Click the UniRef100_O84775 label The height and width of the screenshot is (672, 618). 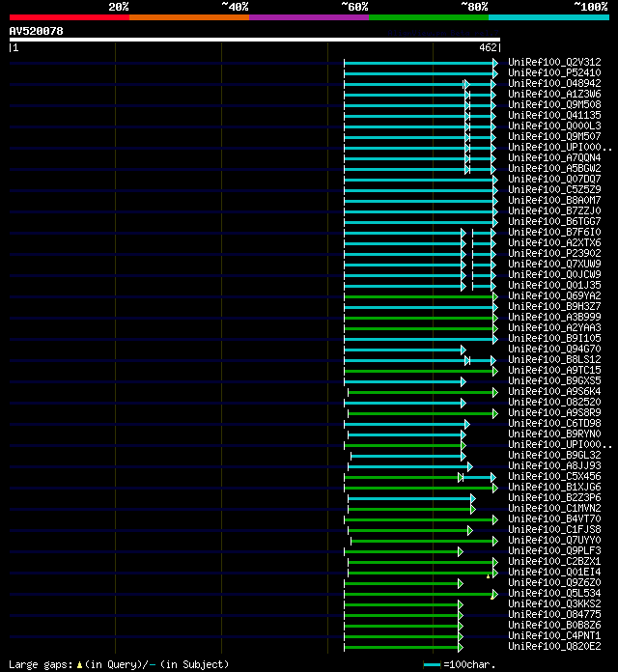click(x=554, y=614)
